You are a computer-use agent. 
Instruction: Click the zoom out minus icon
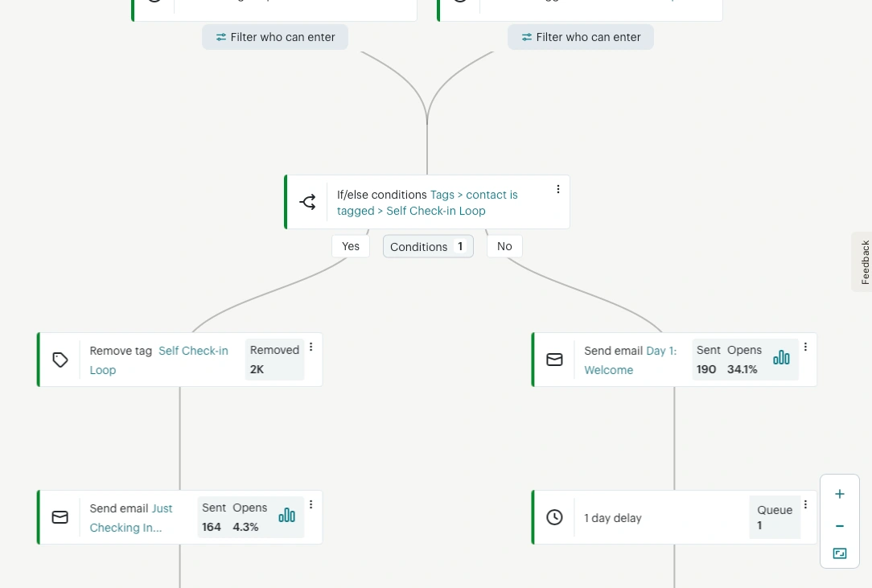[x=840, y=526]
